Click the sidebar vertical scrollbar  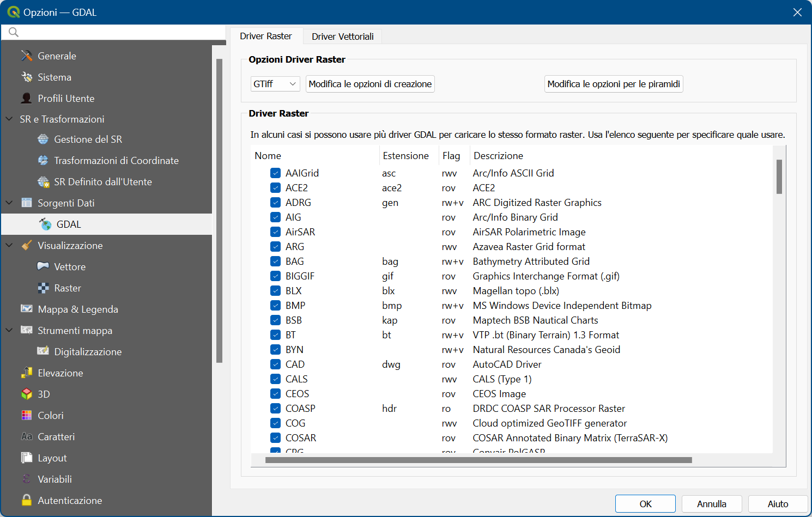219,210
